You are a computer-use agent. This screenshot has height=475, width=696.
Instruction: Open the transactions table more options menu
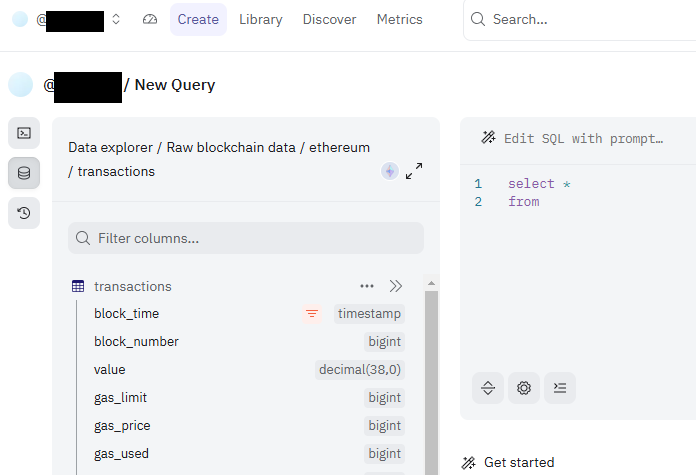pyautogui.click(x=367, y=286)
